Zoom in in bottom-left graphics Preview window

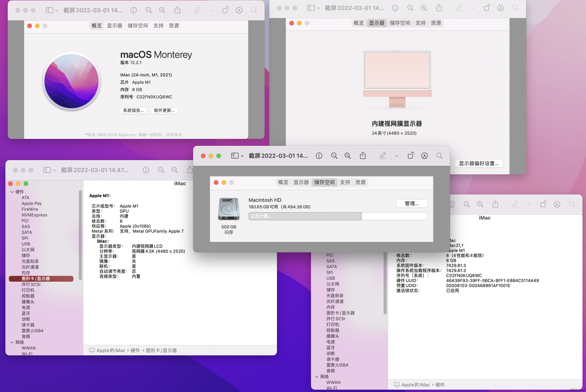[174, 170]
